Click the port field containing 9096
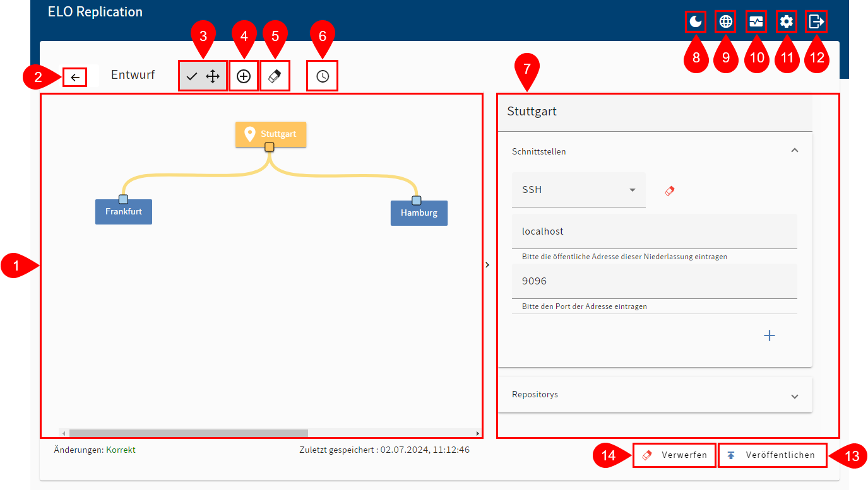 point(655,281)
